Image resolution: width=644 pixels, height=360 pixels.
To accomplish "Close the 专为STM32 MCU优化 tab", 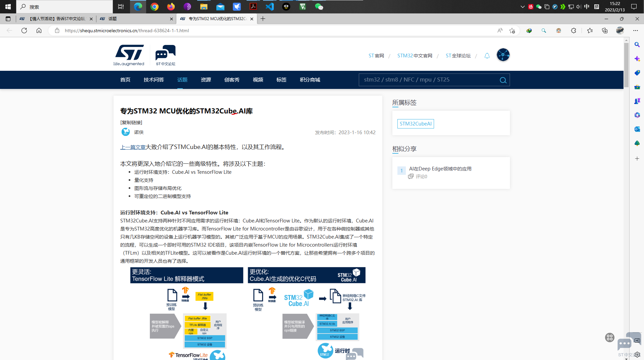I will point(252,19).
